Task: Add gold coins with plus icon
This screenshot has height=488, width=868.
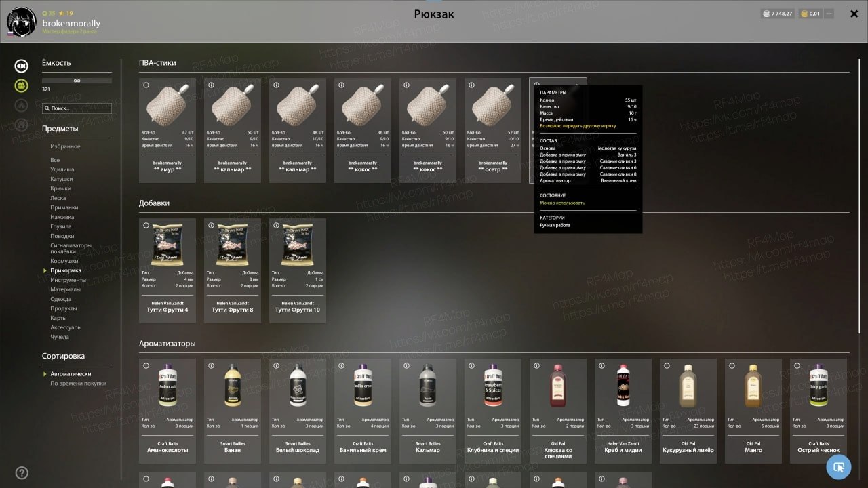Action: tap(829, 14)
